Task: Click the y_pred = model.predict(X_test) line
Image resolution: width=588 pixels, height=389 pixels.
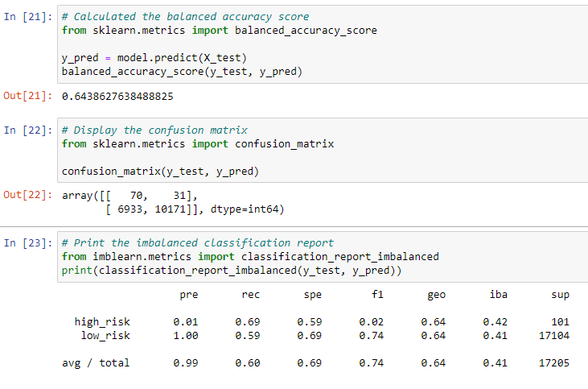Action: tap(154, 58)
